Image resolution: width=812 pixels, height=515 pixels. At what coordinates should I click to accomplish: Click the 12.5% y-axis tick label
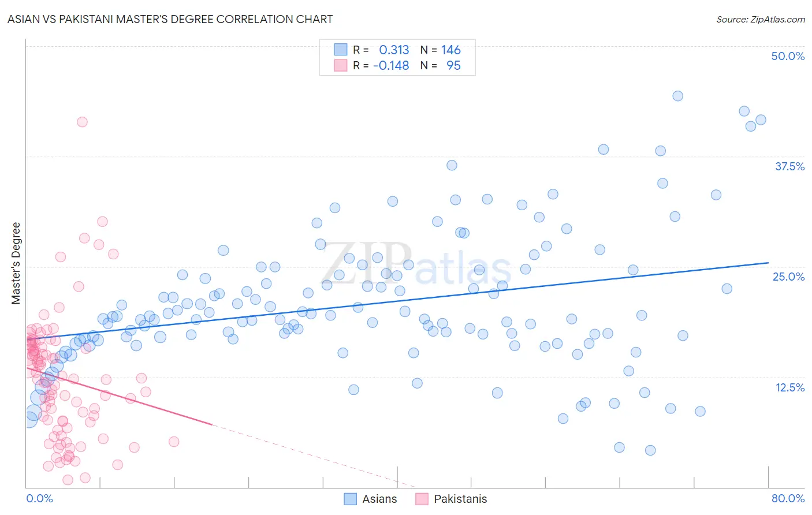point(789,387)
